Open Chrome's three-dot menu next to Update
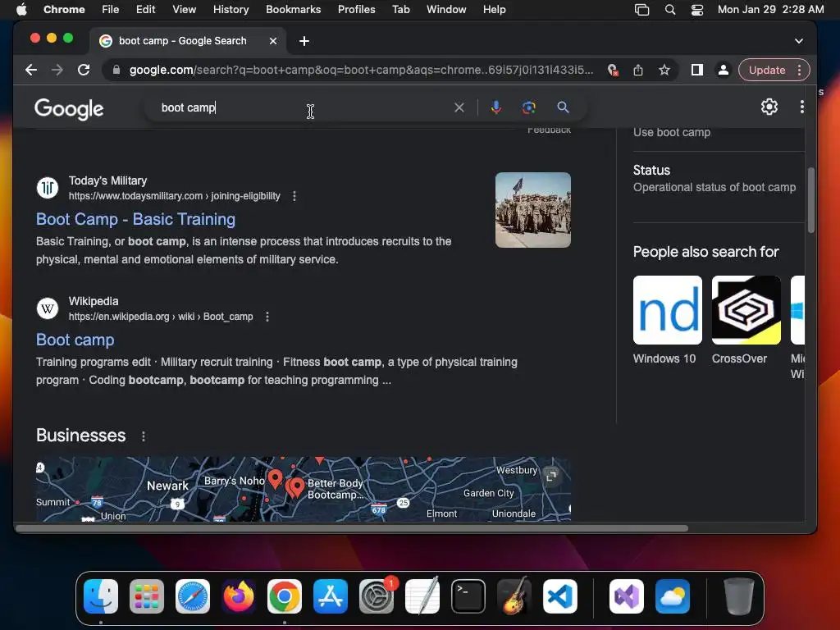This screenshot has height=630, width=840. click(x=799, y=71)
